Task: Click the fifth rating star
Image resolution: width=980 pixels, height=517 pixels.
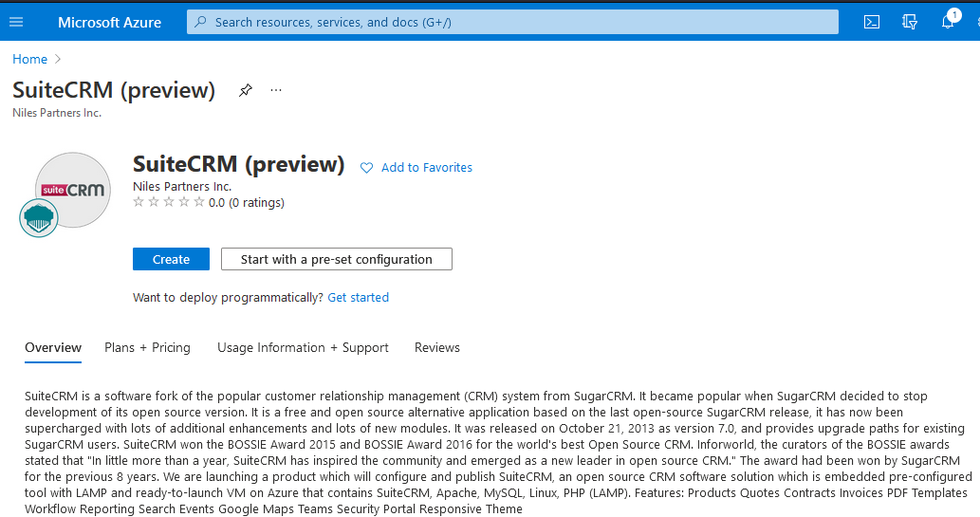Action: pyautogui.click(x=198, y=202)
